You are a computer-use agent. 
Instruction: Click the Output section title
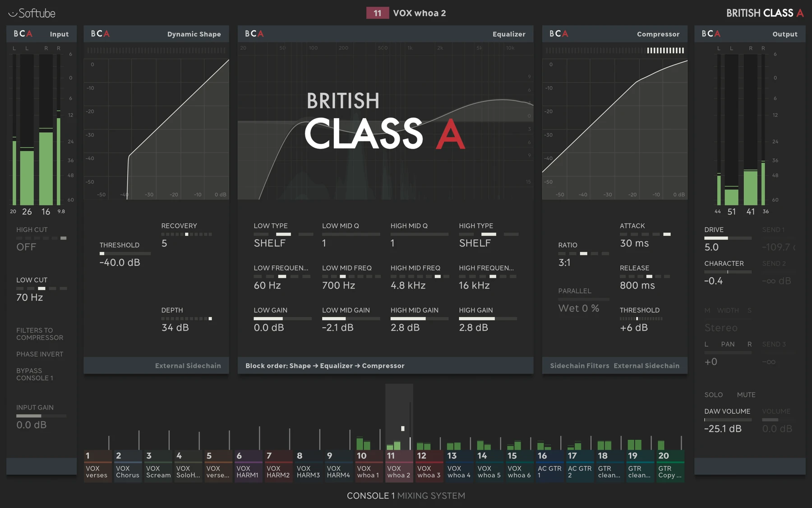[785, 34]
